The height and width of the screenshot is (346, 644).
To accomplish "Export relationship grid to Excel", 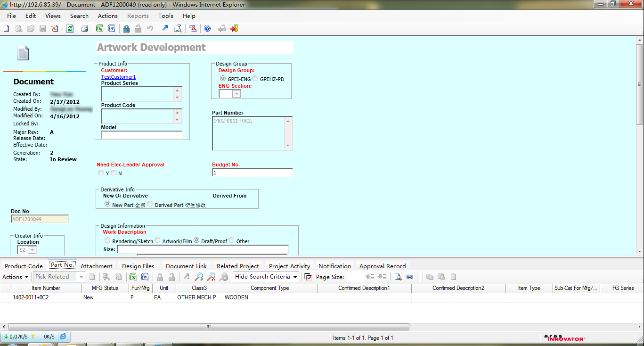I will [x=133, y=277].
